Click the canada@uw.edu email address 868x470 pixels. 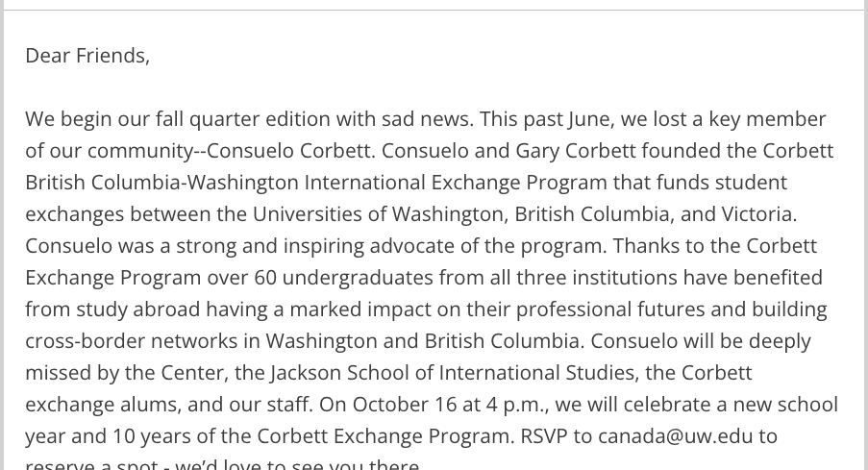676,436
